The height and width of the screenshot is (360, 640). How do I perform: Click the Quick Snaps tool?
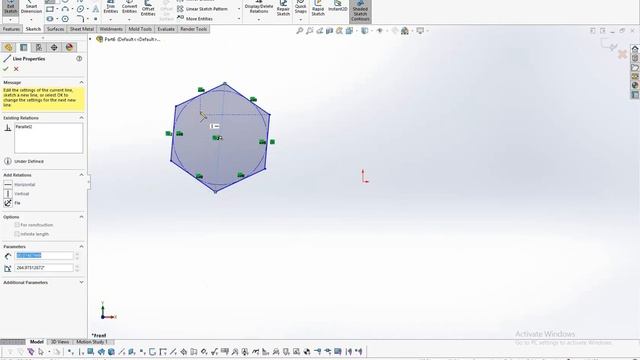pos(301,7)
